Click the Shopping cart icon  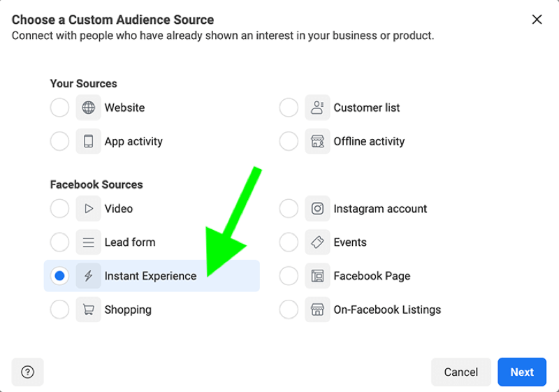click(89, 310)
